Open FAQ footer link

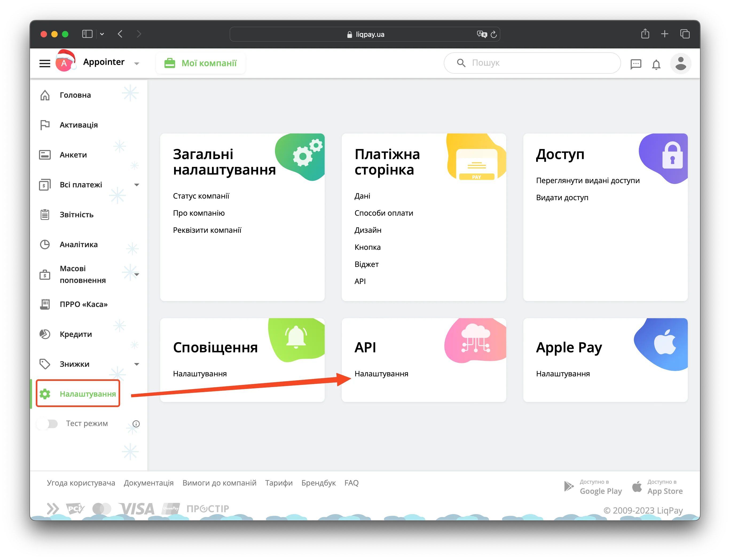pyautogui.click(x=351, y=483)
